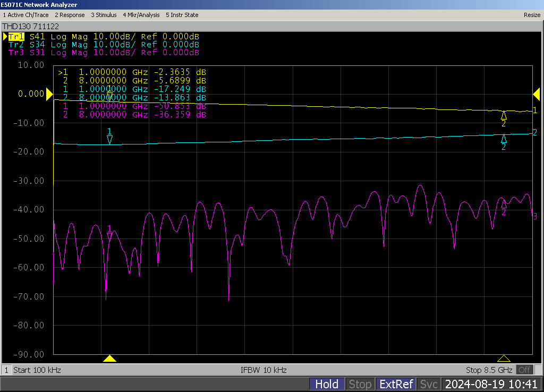
Task: Expand the 5 Instr State menu
Action: (x=182, y=15)
